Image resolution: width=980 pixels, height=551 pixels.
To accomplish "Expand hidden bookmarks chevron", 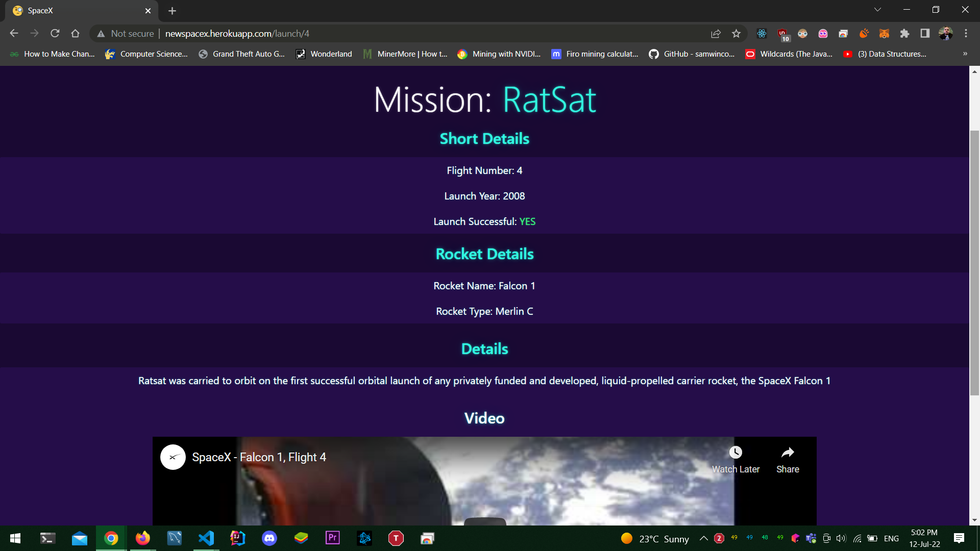I will (965, 54).
